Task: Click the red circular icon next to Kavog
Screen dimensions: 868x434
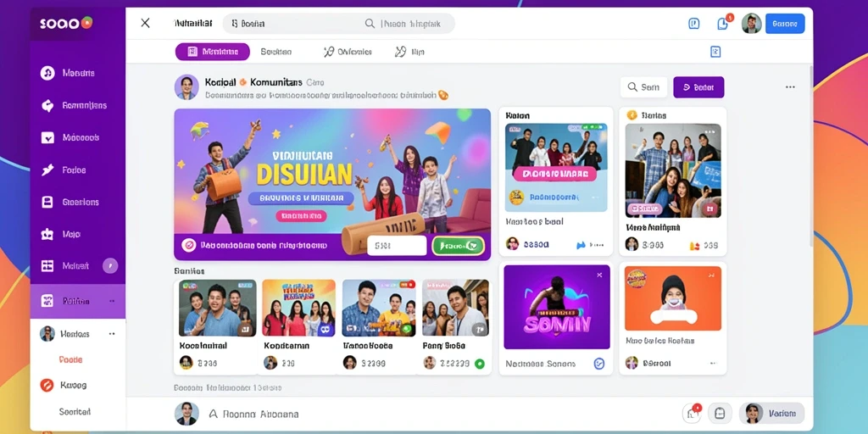Action: coord(47,386)
